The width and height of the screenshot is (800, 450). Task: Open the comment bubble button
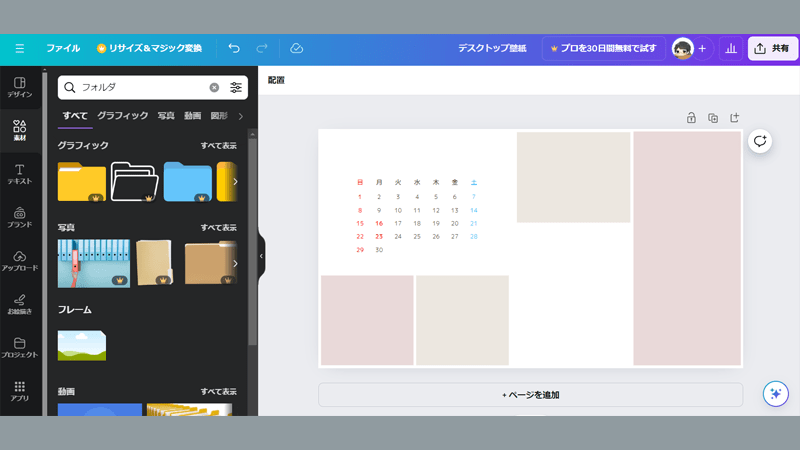point(760,141)
